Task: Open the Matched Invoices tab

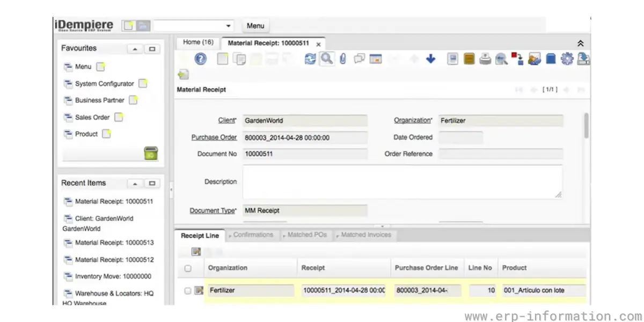Action: [x=366, y=235]
